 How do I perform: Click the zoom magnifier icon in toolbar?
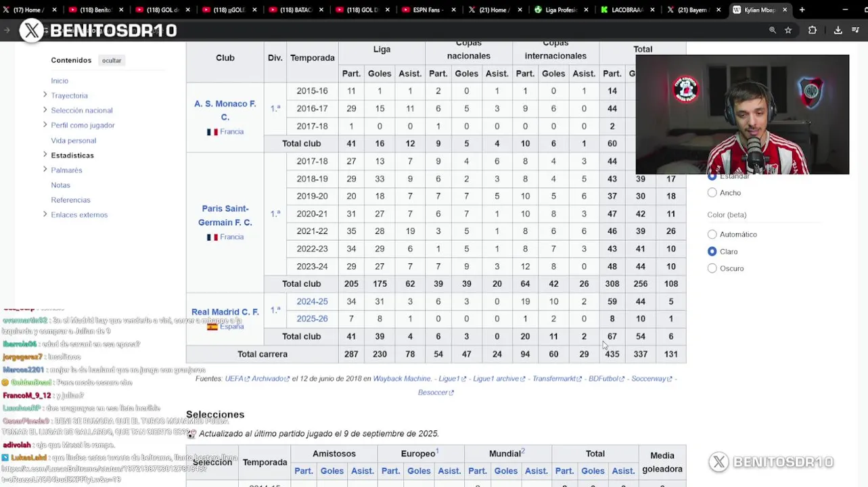[x=772, y=30]
